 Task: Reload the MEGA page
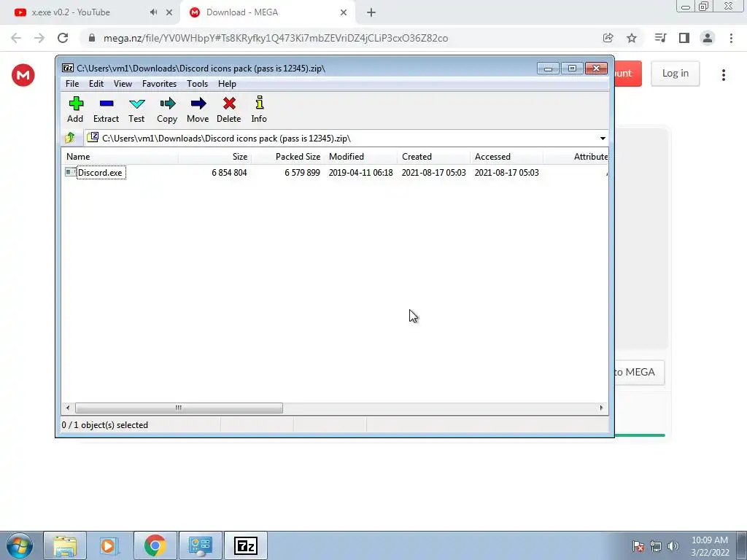(x=63, y=38)
